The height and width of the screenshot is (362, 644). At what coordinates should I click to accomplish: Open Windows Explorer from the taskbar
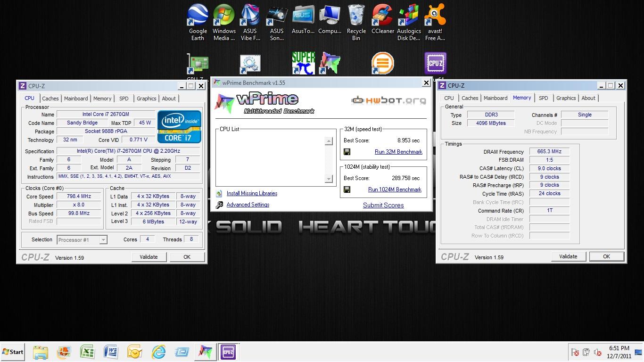point(41,352)
